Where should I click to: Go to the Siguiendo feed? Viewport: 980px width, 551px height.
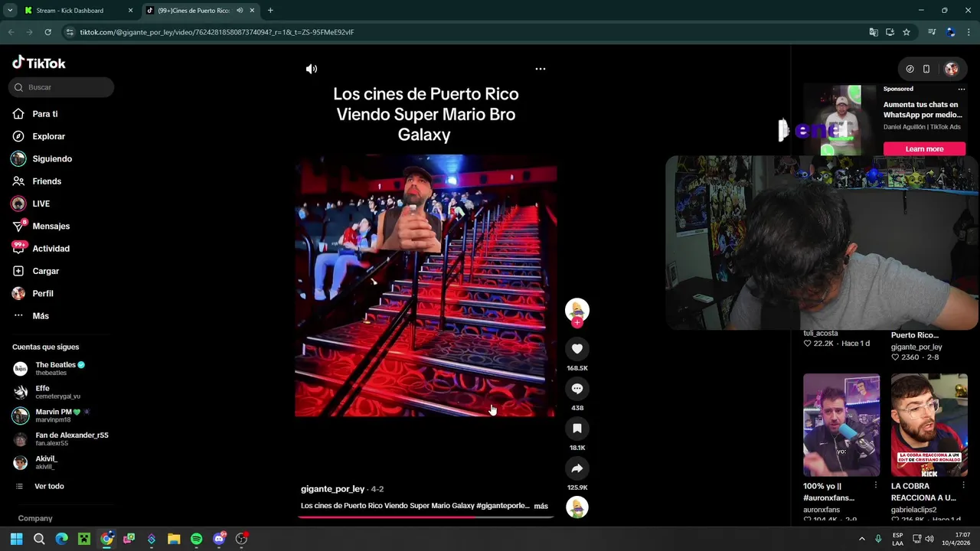51,158
